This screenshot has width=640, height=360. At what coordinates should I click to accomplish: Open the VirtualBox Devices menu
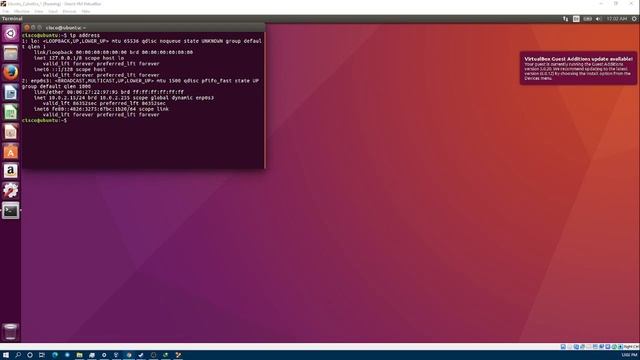pyautogui.click(x=69, y=11)
